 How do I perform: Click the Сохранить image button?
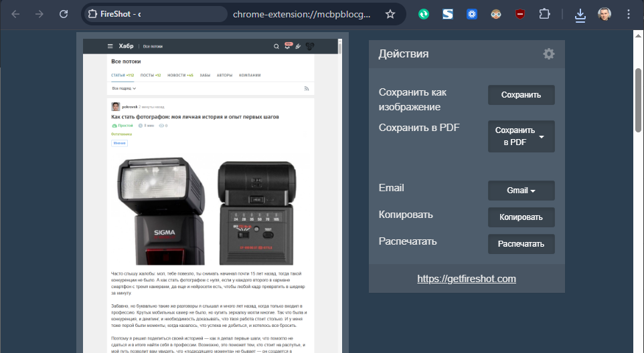click(x=521, y=95)
